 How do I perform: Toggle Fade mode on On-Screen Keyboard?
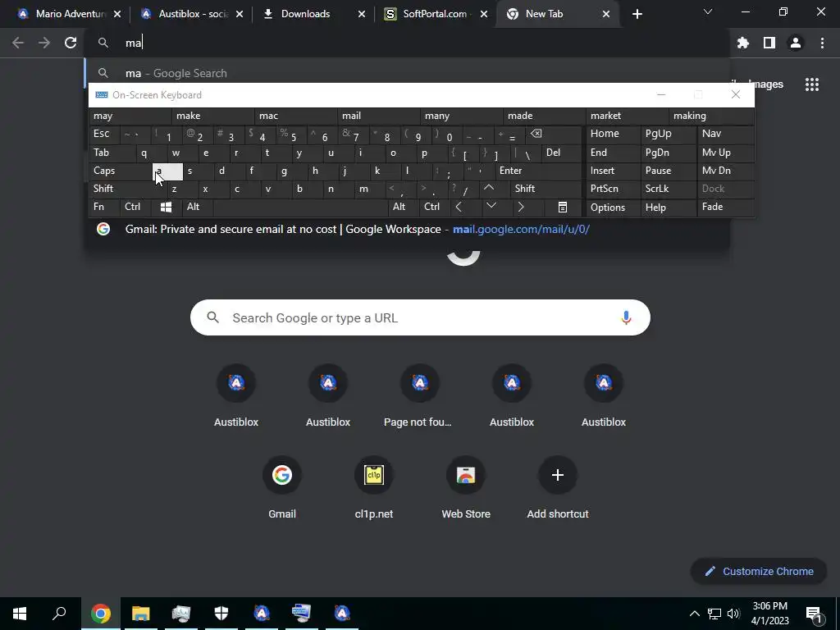pos(725,207)
